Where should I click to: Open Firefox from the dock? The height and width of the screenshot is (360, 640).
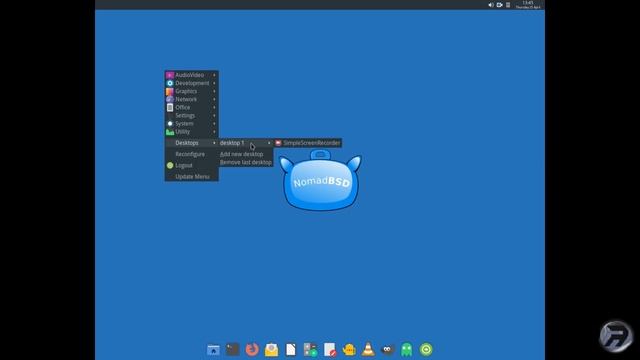[252, 349]
